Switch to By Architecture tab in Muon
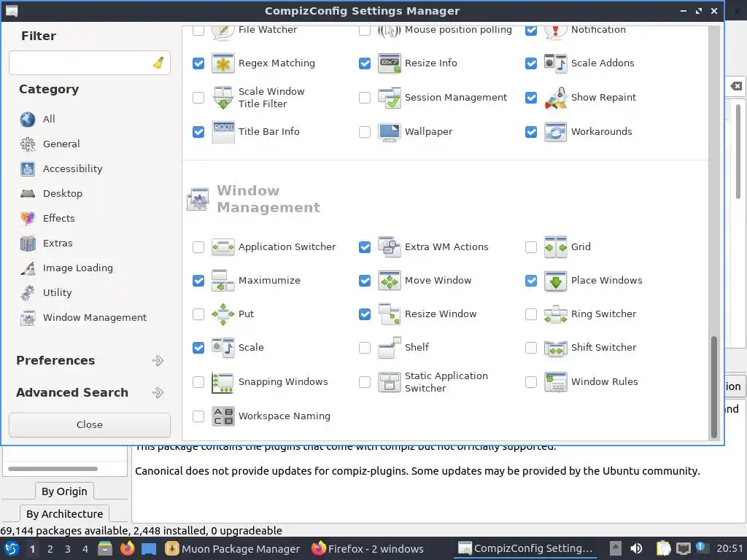 coord(64,514)
